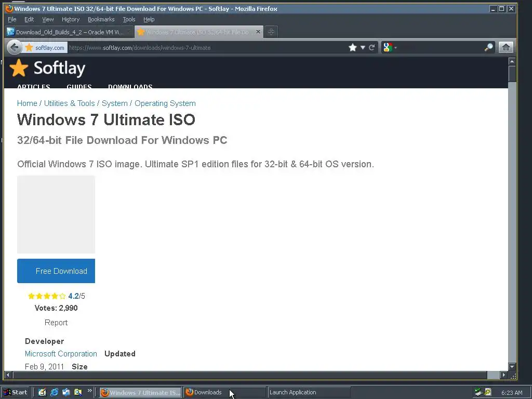
Task: Click the third quick launch icon
Action: click(66, 392)
